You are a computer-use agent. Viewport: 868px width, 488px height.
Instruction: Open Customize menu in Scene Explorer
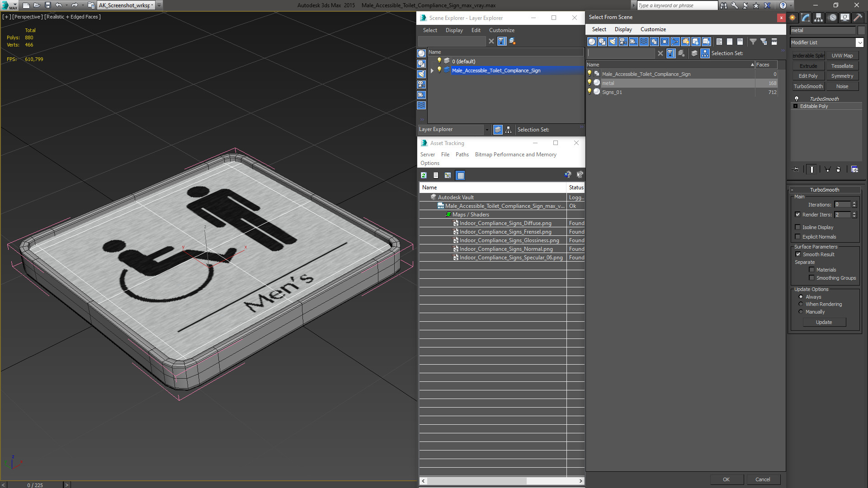(501, 30)
